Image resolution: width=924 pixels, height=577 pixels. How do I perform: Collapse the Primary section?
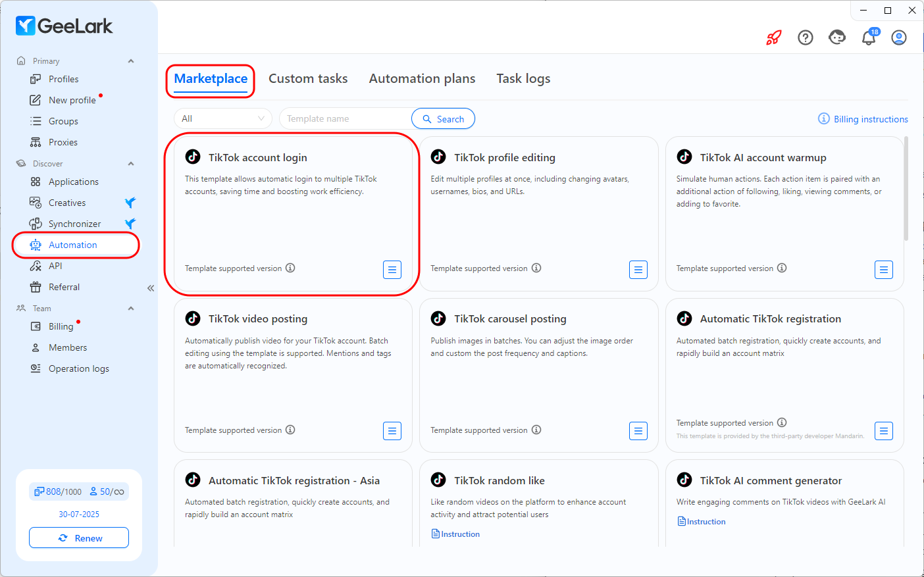[131, 61]
